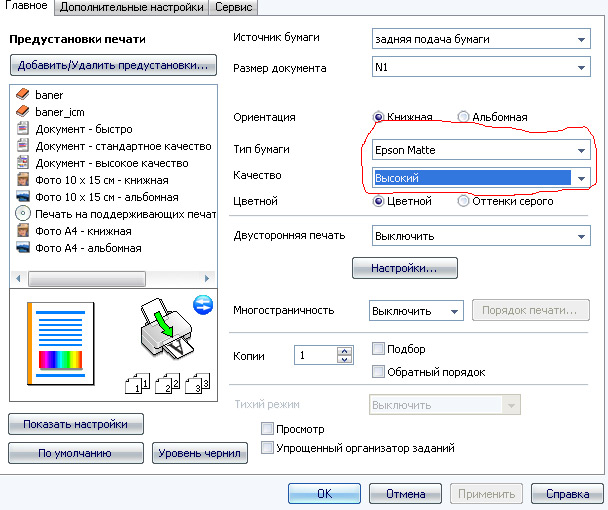Enable Обратный порядок checkbox
608x510 pixels.
pos(378,372)
